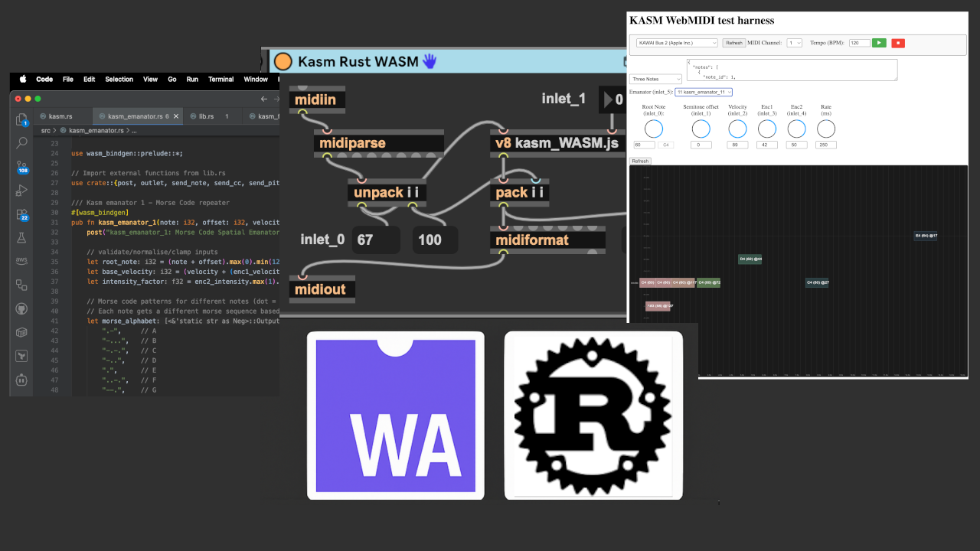Image resolution: width=980 pixels, height=551 pixels.
Task: Open Source Control with 108 badge
Action: tap(21, 167)
